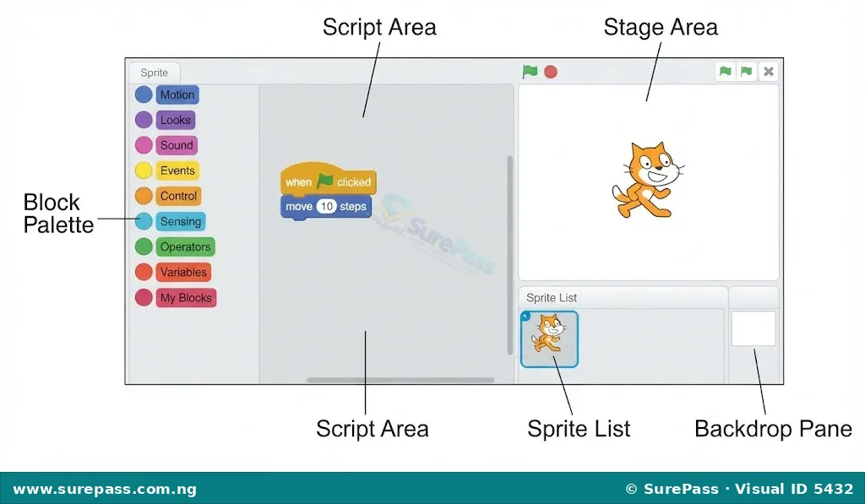This screenshot has width=865, height=504.
Task: Start the project with the green flag
Action: pyautogui.click(x=530, y=71)
